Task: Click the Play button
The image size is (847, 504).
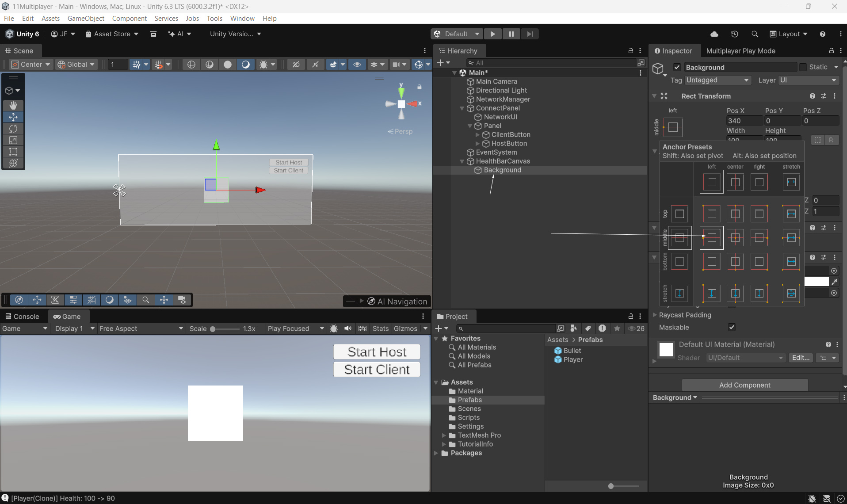Action: (x=492, y=34)
